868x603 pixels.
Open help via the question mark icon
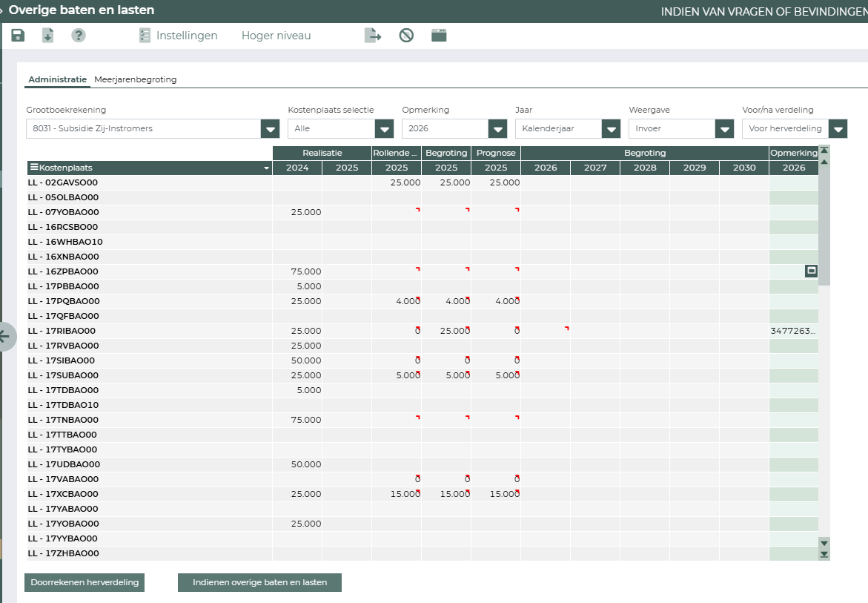click(x=79, y=36)
